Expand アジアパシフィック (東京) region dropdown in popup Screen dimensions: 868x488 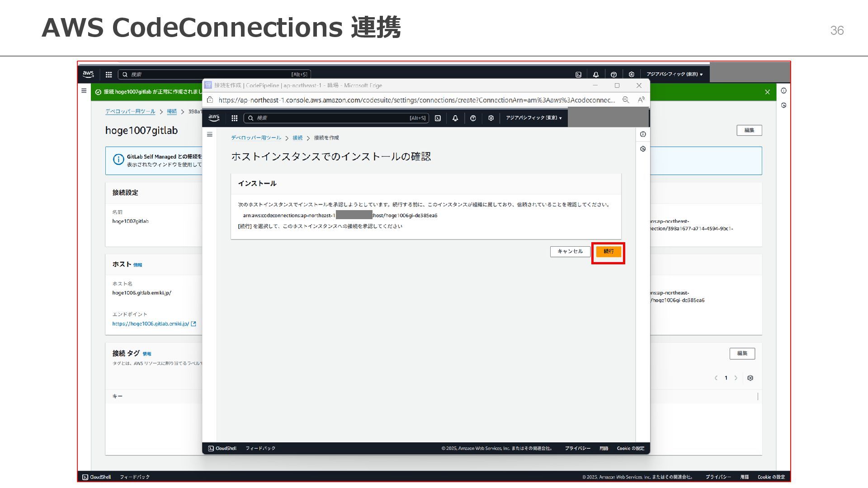[x=533, y=118]
